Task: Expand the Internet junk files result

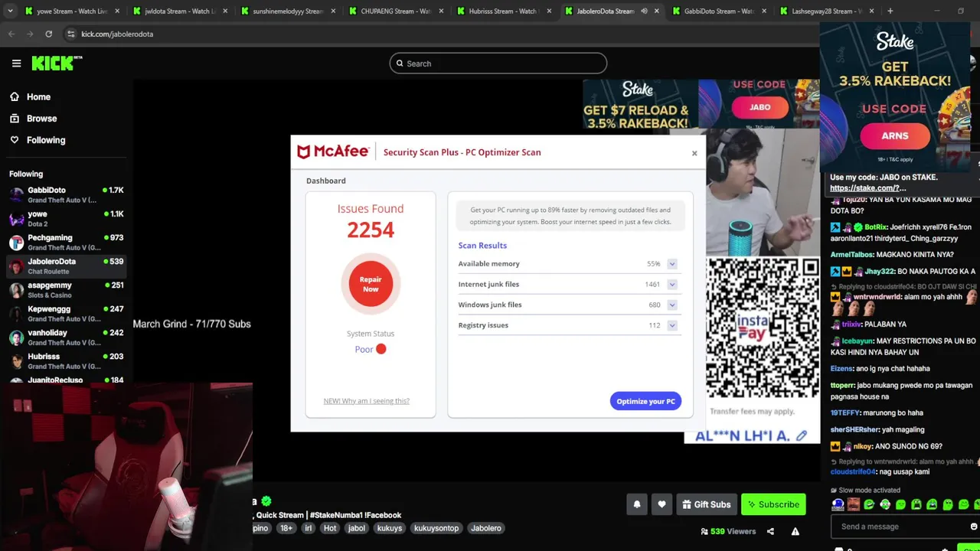Action: pyautogui.click(x=671, y=285)
